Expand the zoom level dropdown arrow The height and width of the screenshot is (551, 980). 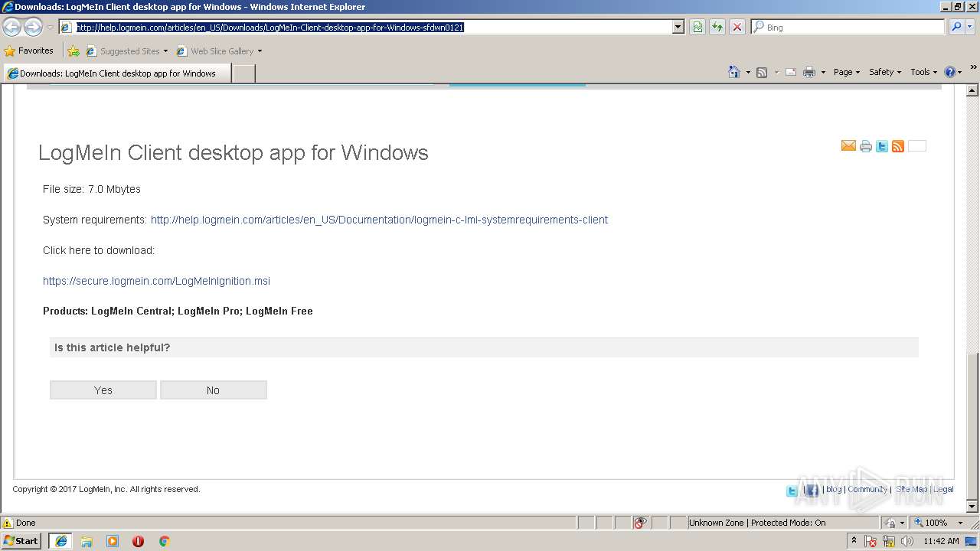click(960, 523)
